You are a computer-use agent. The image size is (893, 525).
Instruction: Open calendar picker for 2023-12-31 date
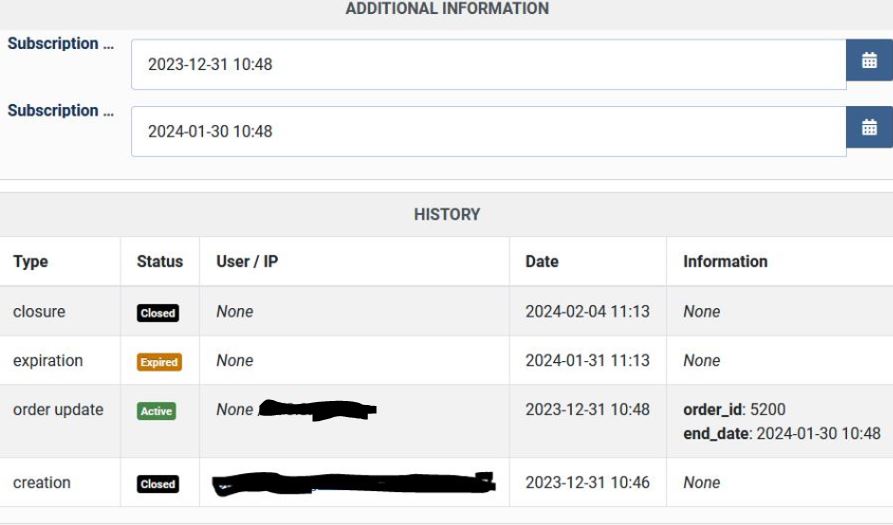869,60
